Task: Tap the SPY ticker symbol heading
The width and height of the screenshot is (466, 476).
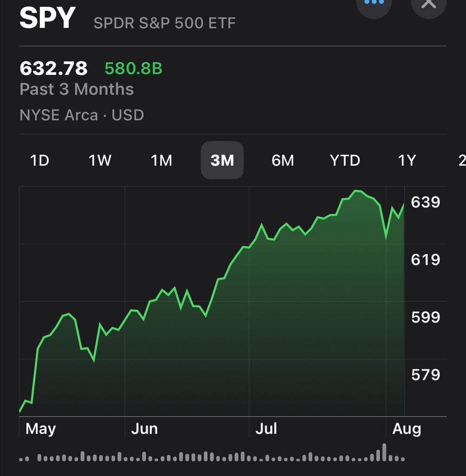Action: tap(47, 19)
